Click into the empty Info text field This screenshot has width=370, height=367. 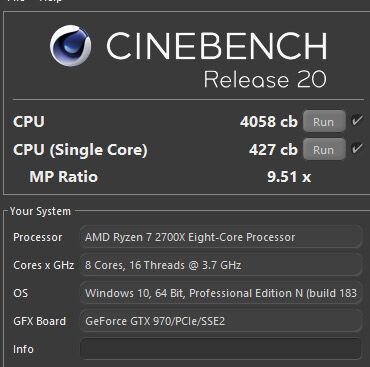point(221,349)
